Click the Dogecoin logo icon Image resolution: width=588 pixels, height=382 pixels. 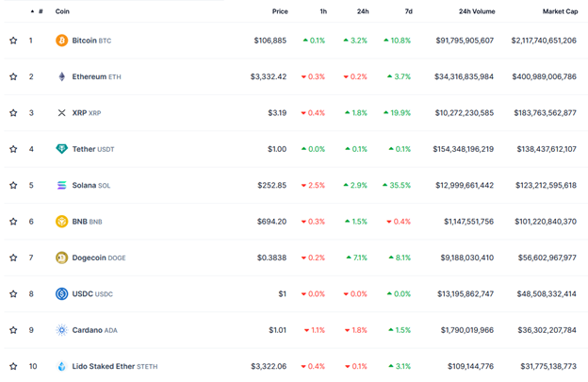point(62,257)
